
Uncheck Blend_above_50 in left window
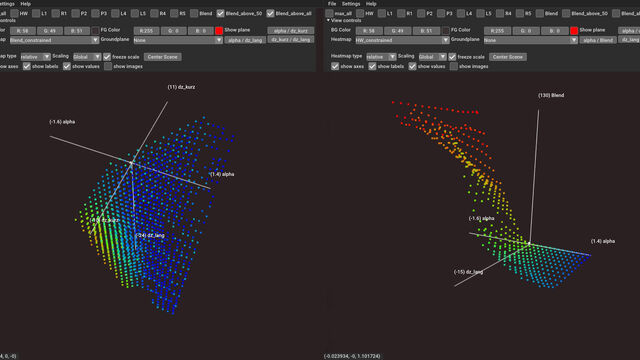tap(220, 13)
